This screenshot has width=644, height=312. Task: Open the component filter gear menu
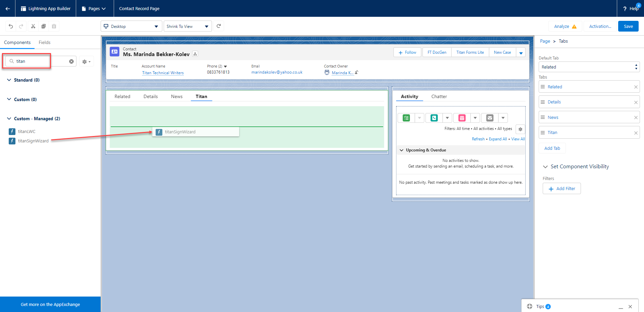click(86, 61)
